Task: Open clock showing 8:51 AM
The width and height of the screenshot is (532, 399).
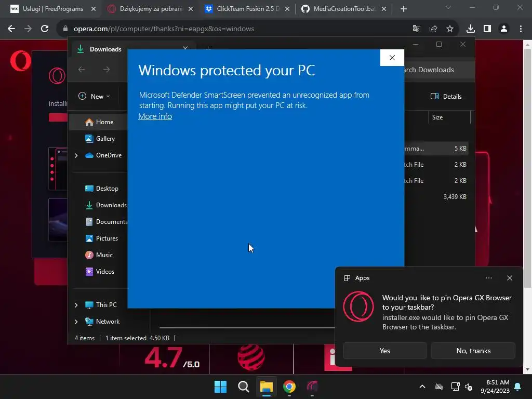Action: coord(495,387)
